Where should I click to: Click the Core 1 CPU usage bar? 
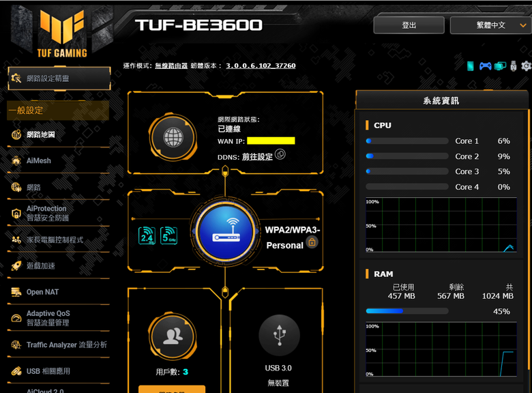coord(407,141)
